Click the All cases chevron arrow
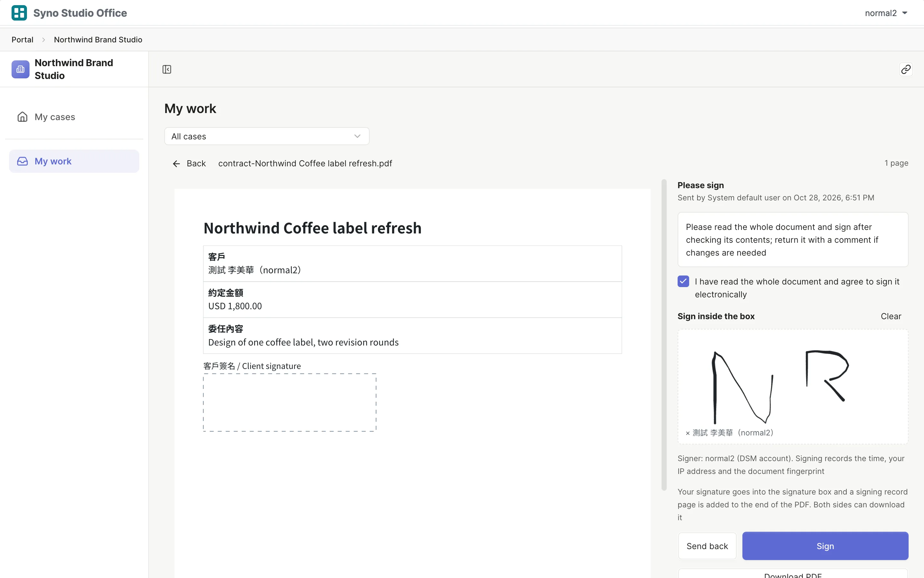Viewport: 924px width, 578px height. point(357,136)
